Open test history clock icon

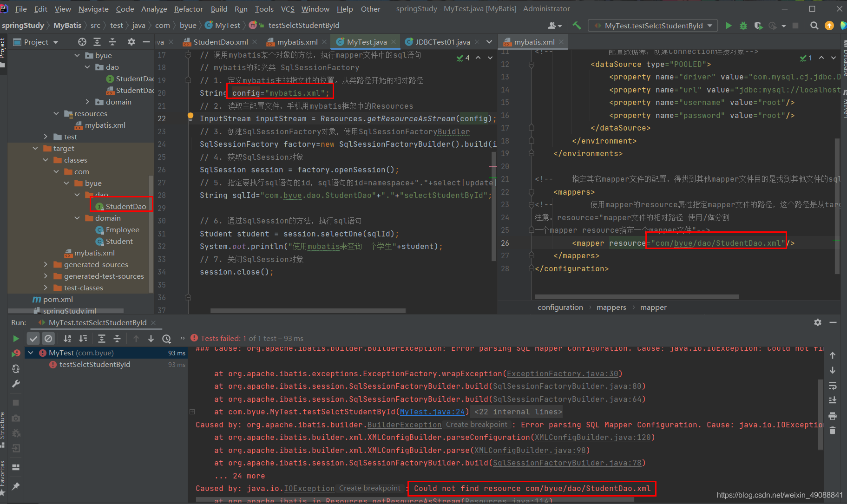click(x=167, y=339)
